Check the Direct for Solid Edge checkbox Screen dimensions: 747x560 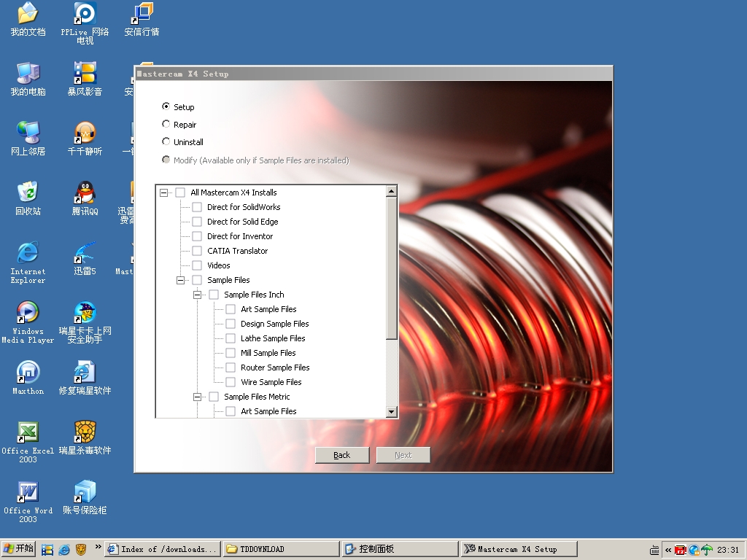(x=197, y=222)
